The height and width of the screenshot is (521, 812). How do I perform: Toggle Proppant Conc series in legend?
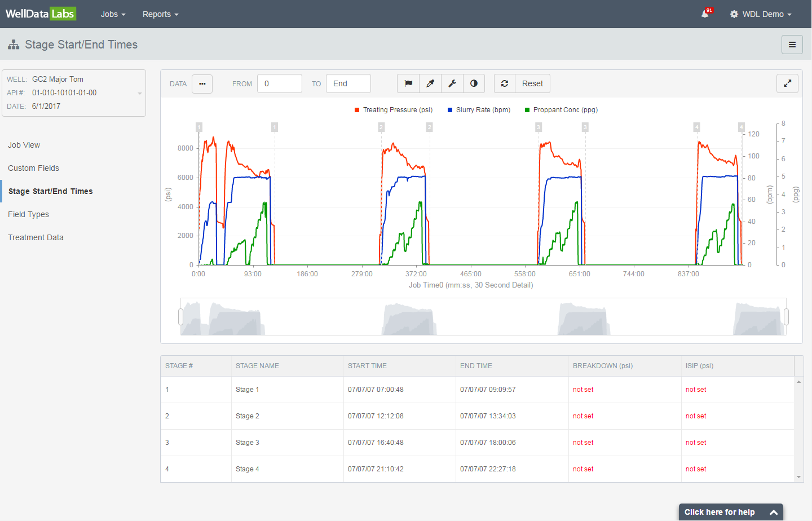(561, 110)
